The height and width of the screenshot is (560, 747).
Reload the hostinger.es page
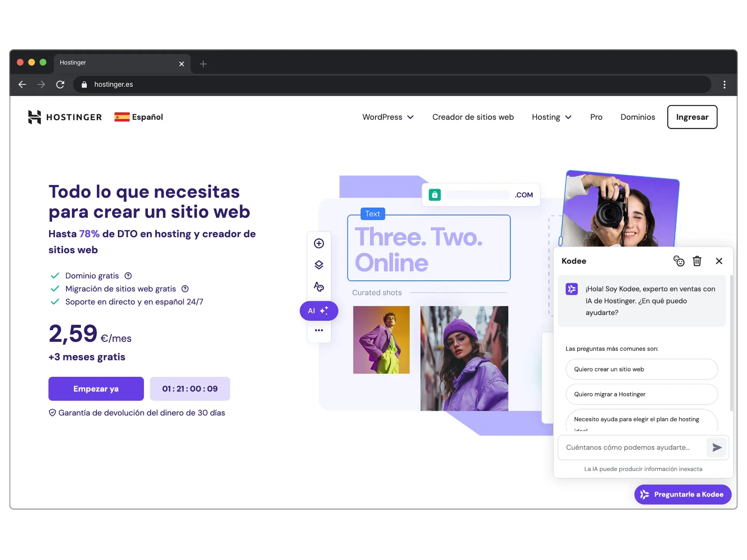click(60, 84)
